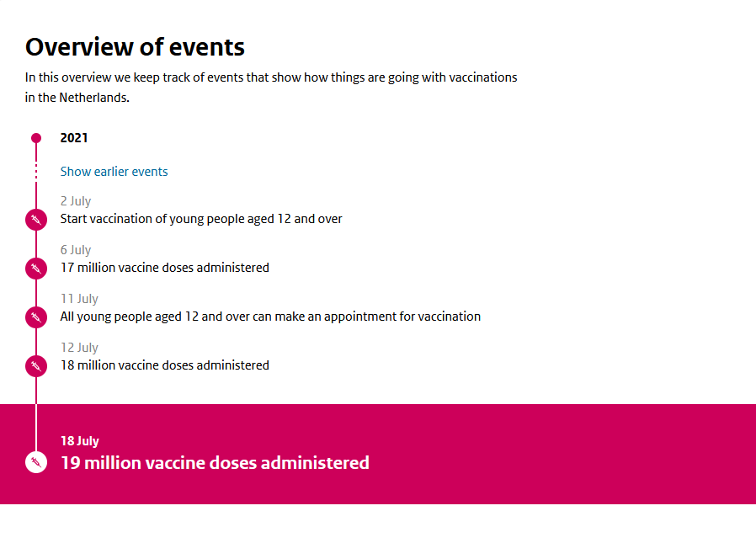Click the white syringe icon for 18 July

[35, 462]
